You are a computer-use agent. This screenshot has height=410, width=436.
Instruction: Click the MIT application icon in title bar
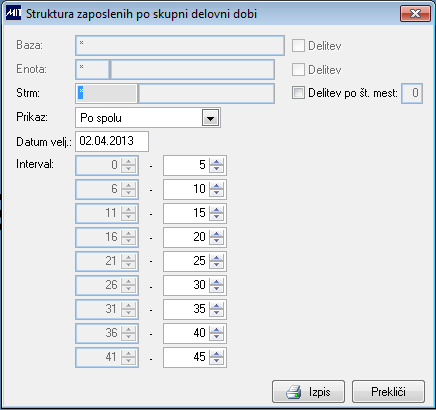pos(13,13)
